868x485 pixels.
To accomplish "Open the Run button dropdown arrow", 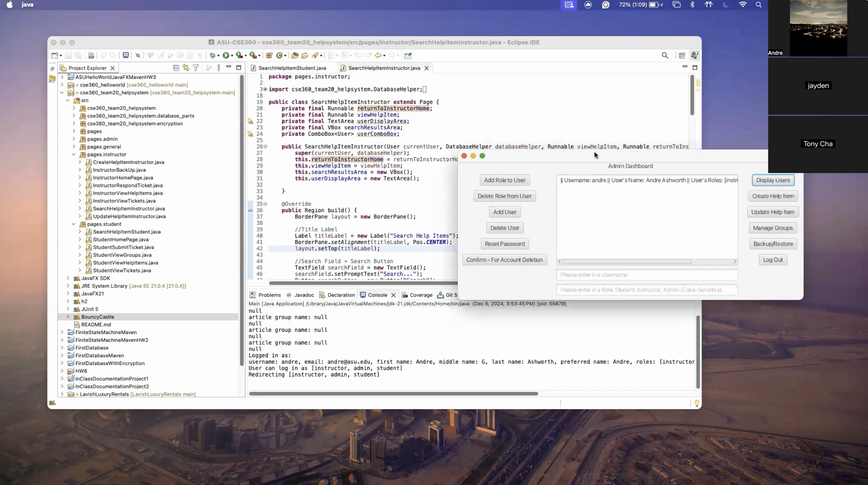I will click(232, 56).
